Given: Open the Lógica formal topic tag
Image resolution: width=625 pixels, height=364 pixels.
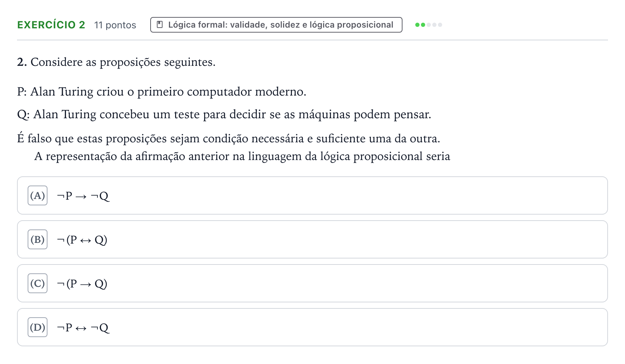Looking at the screenshot, I should 276,25.
